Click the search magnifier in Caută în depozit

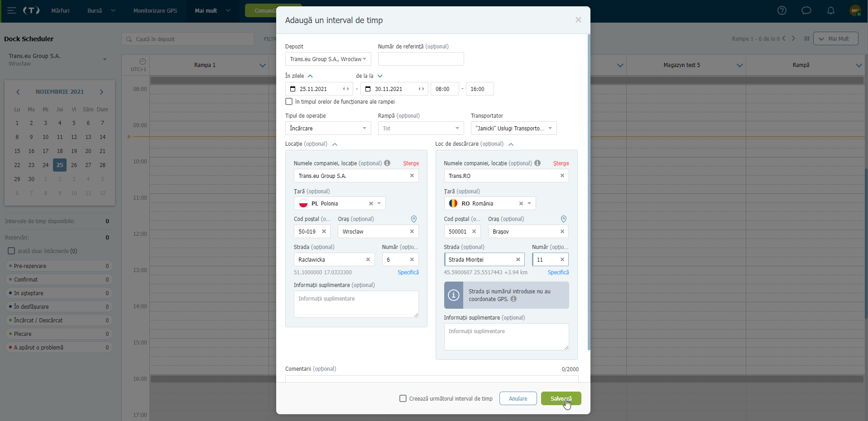pyautogui.click(x=129, y=39)
